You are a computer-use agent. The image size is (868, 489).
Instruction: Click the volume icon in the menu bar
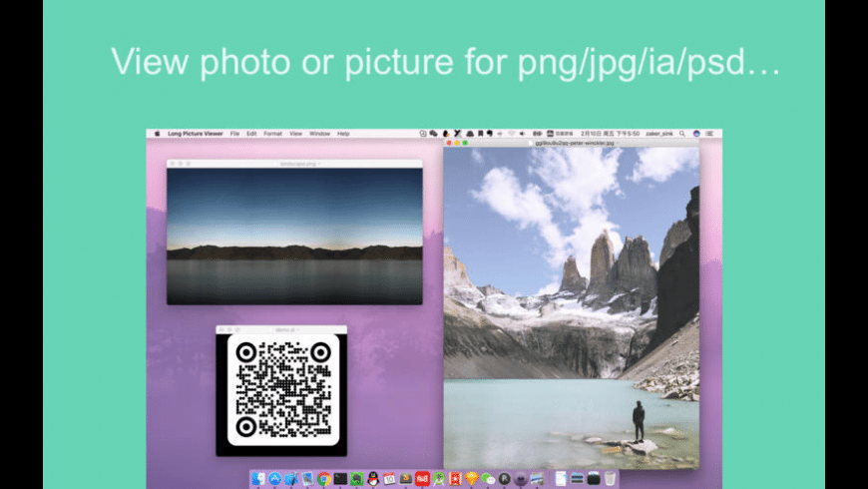(522, 134)
